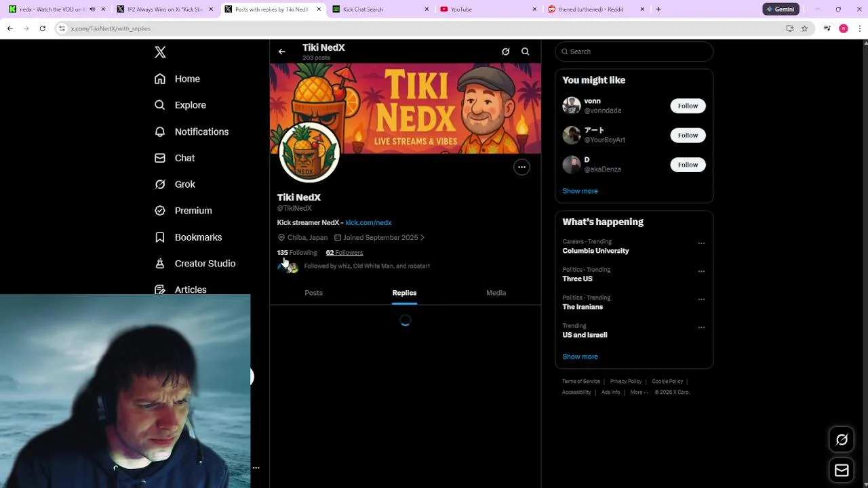Screen dimensions: 868x488
Task: Bookmark this page star icon
Action: point(804,28)
